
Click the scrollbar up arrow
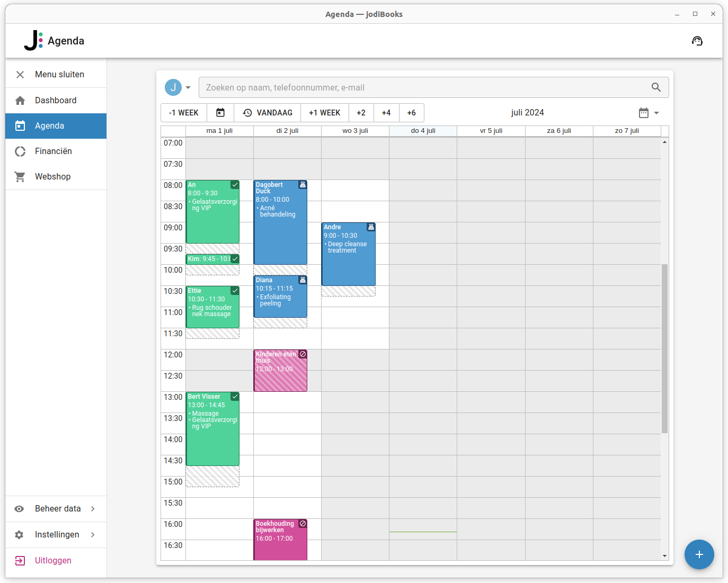[664, 142]
